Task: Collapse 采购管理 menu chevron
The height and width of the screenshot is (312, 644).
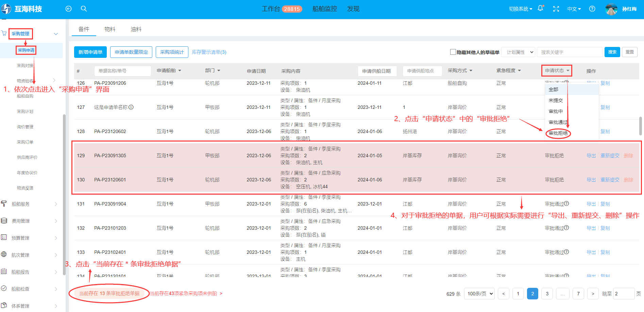Action: tap(56, 34)
